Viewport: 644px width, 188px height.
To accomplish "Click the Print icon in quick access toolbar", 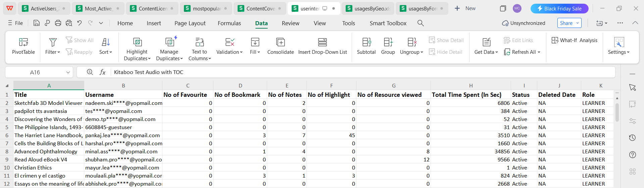I will tap(58, 23).
